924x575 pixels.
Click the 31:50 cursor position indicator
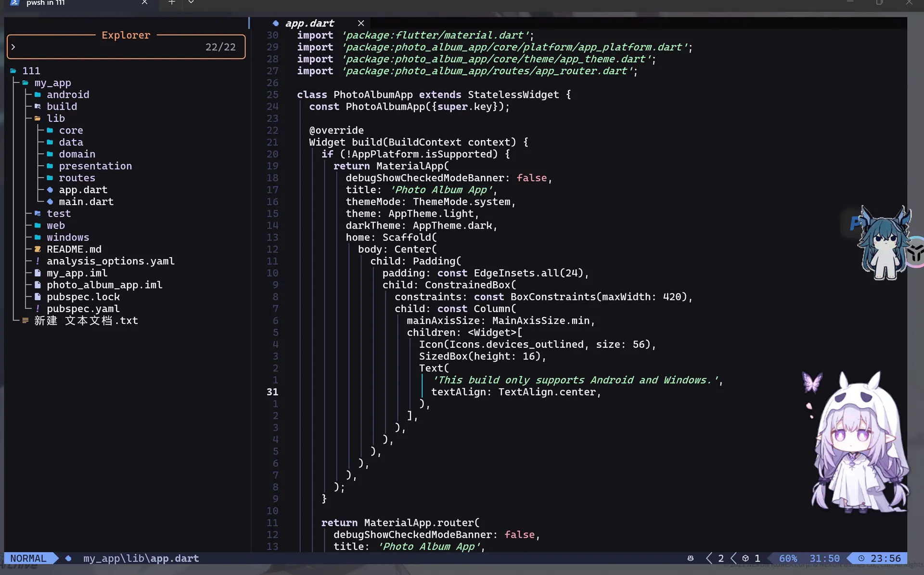[x=824, y=558]
